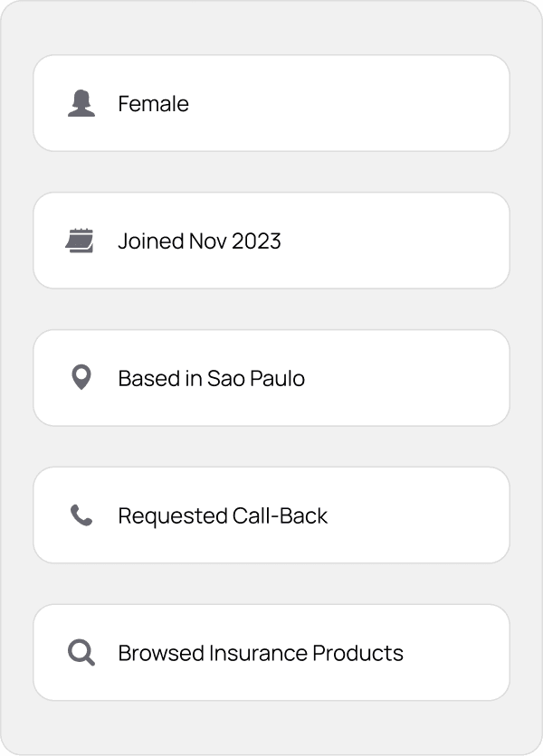Click the magnifier icon for browsed products
543x756 pixels.
81,652
